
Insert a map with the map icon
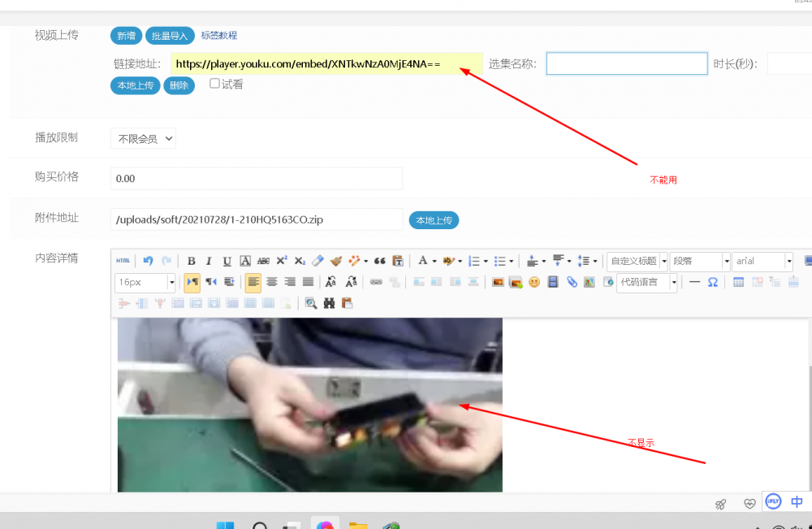[x=589, y=282]
